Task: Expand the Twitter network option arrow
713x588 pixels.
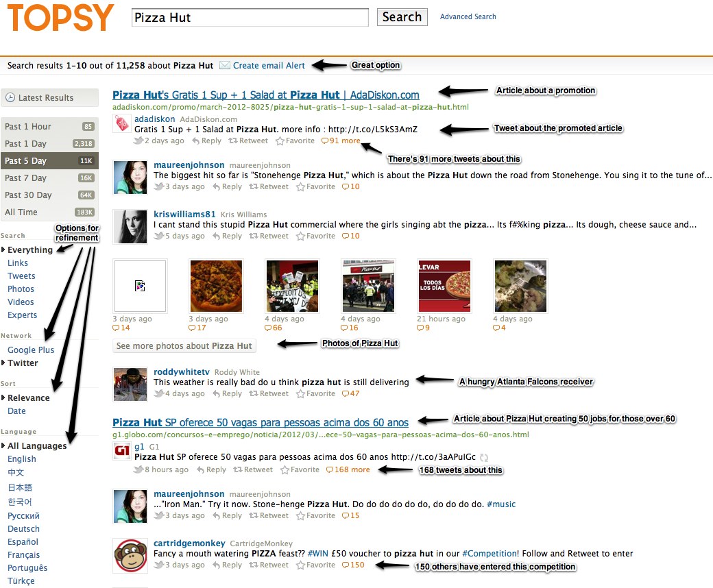Action: click(3, 363)
